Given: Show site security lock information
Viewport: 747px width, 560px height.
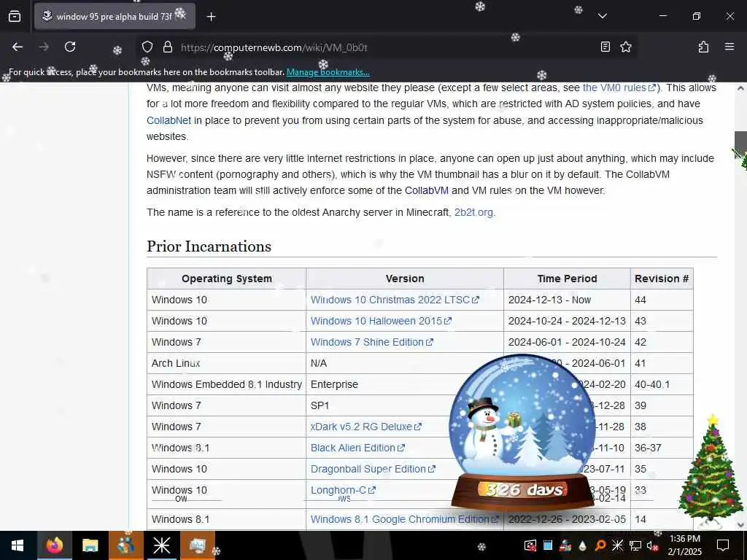Looking at the screenshot, I should coord(167,47).
